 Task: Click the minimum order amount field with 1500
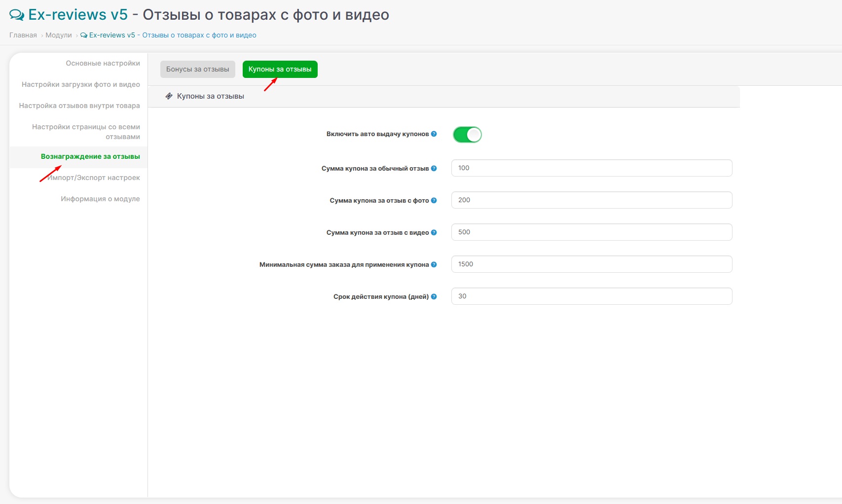pos(591,264)
